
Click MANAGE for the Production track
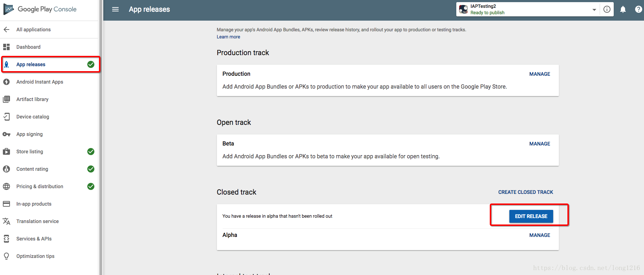point(540,74)
